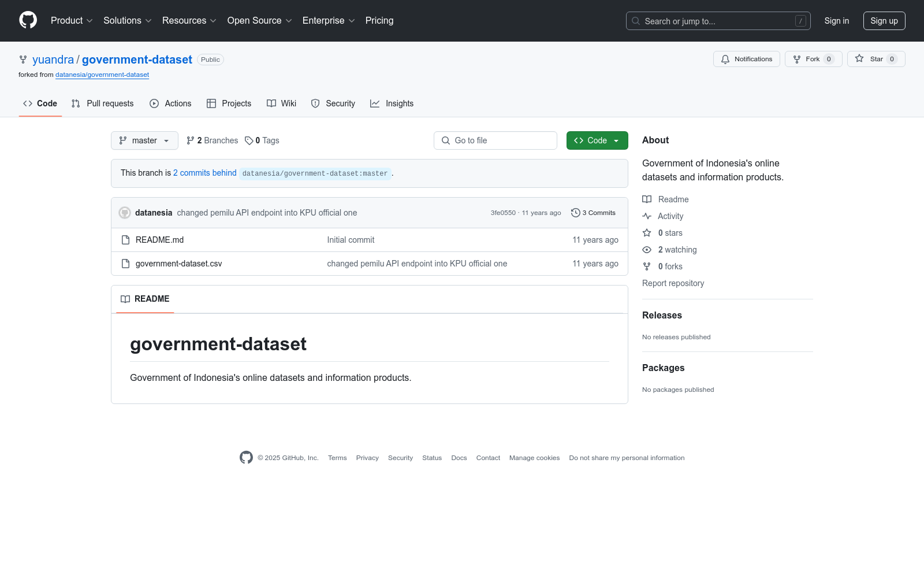Open the footer Terms link
The height and width of the screenshot is (578, 924).
point(337,458)
